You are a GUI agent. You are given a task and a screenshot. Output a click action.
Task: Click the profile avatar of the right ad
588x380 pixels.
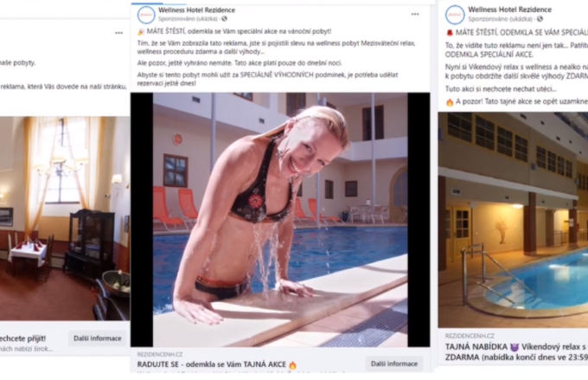click(455, 15)
